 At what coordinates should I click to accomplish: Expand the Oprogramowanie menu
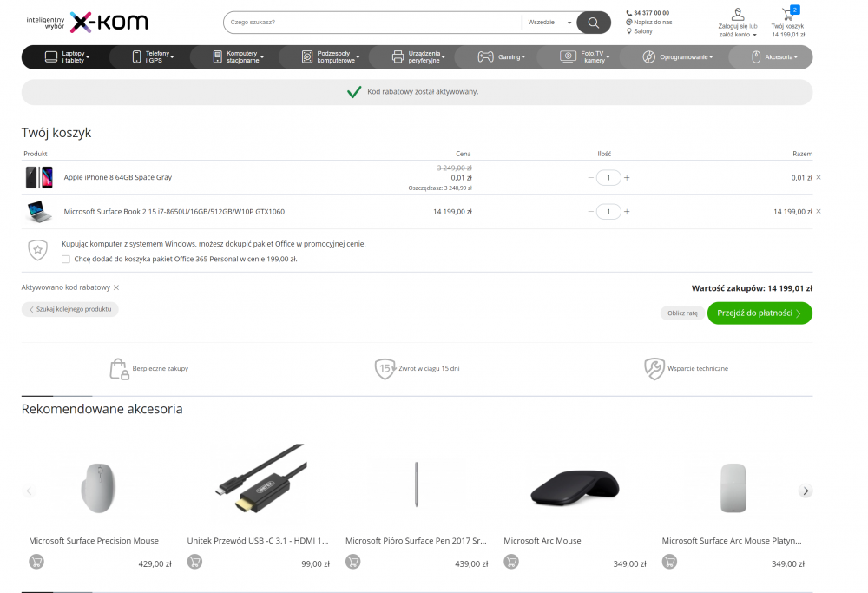pyautogui.click(x=678, y=57)
